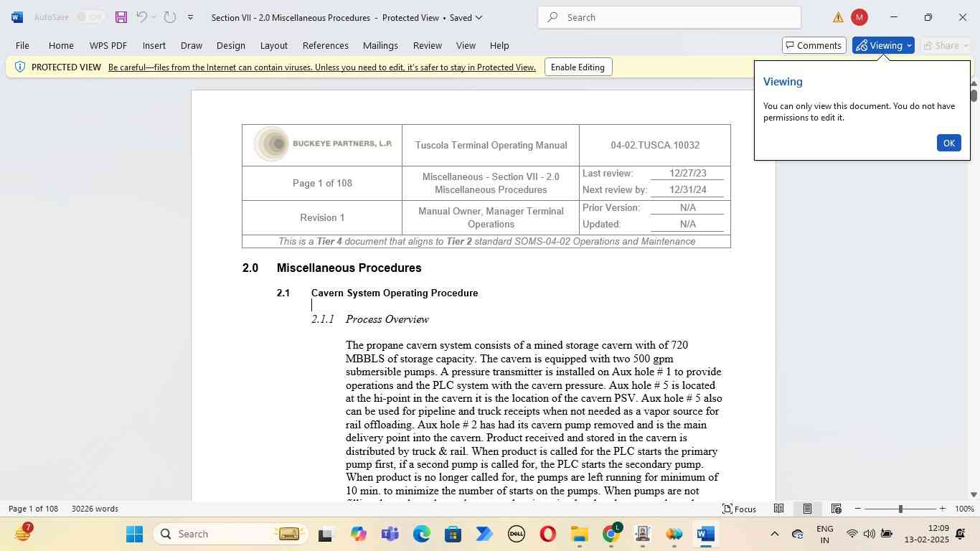Open the Task View taskbar icon

[326, 534]
